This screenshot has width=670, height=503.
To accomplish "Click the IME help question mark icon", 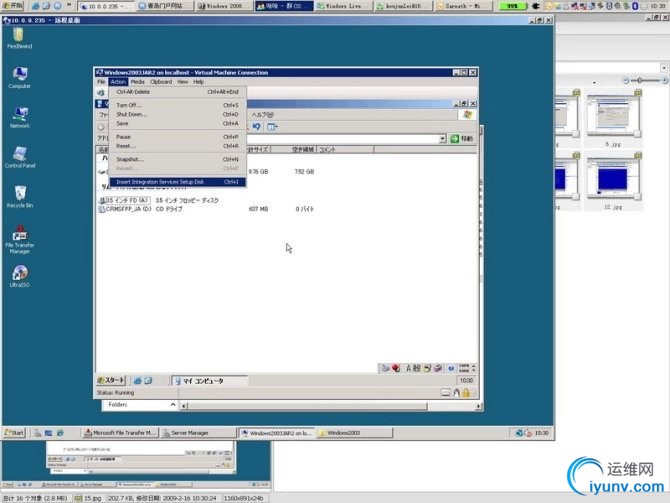I will tap(451, 368).
